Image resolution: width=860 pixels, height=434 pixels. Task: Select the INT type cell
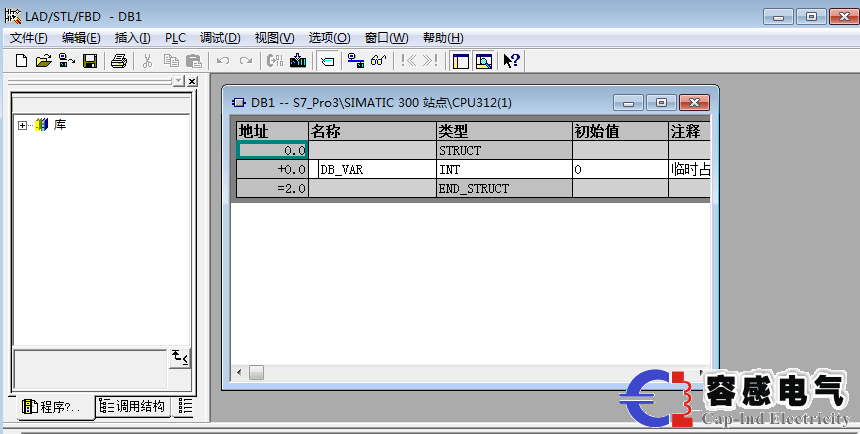click(504, 170)
